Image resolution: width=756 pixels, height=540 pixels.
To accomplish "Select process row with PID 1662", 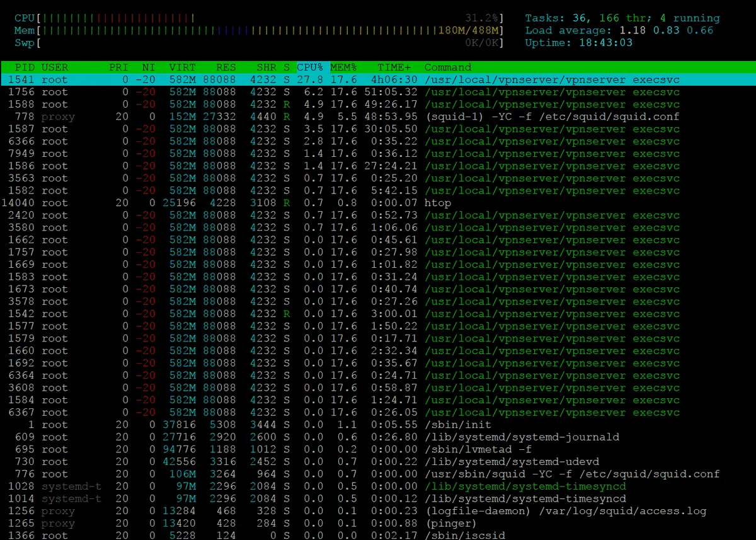I will point(378,240).
